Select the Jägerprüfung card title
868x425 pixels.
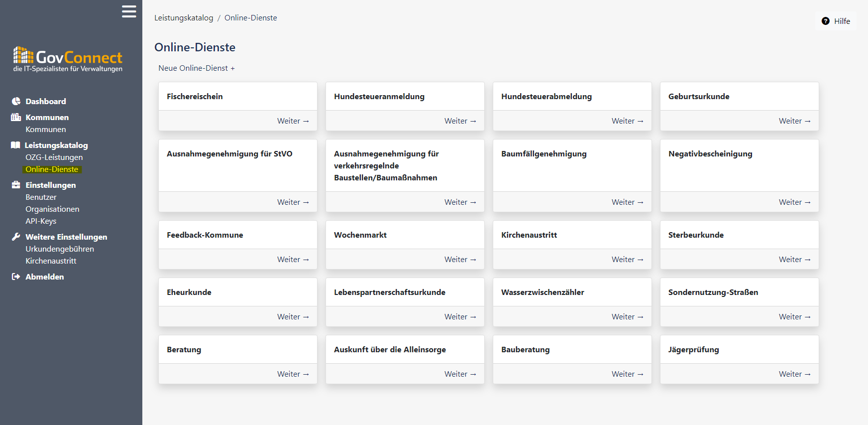[694, 349]
